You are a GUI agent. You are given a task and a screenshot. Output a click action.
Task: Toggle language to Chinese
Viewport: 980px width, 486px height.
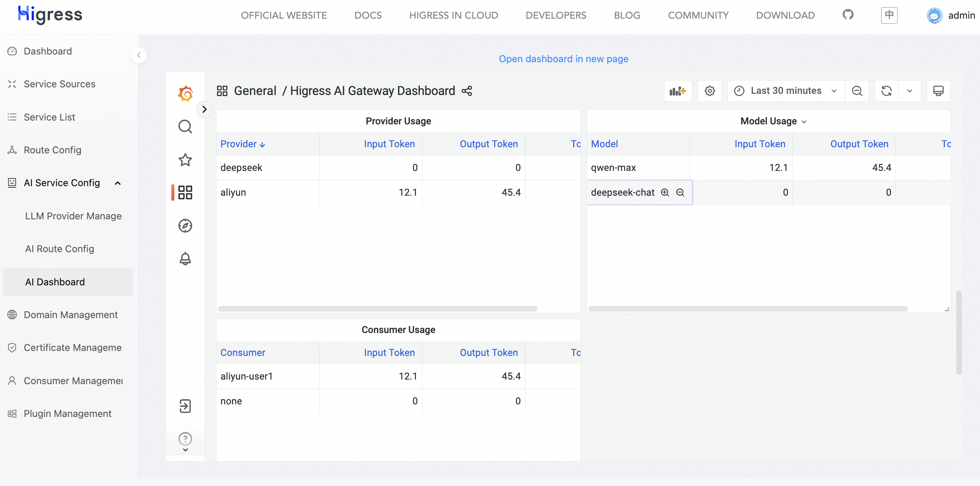click(x=889, y=15)
